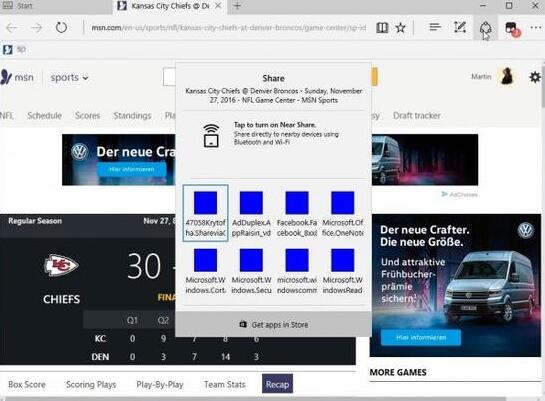
Task: Expand the sports dropdown
Action: tap(69, 77)
